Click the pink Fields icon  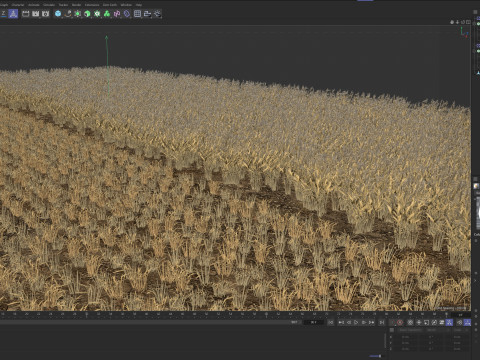(x=117, y=14)
